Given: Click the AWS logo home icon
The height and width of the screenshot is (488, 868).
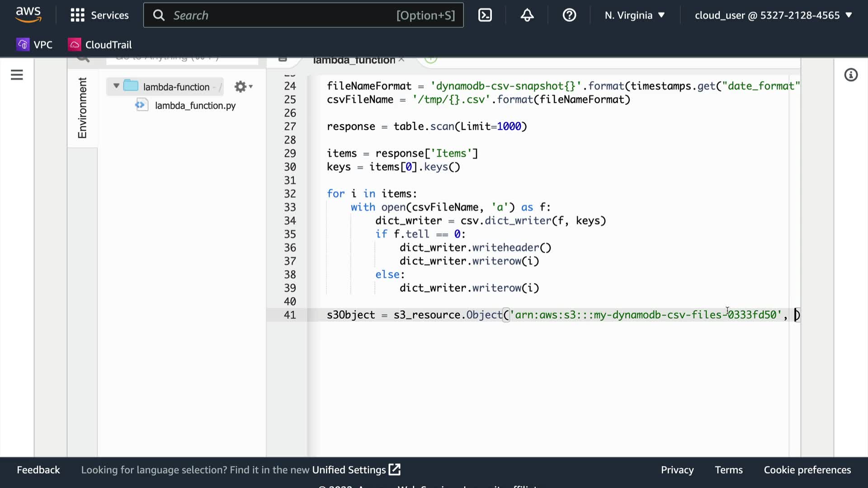Looking at the screenshot, I should (28, 14).
